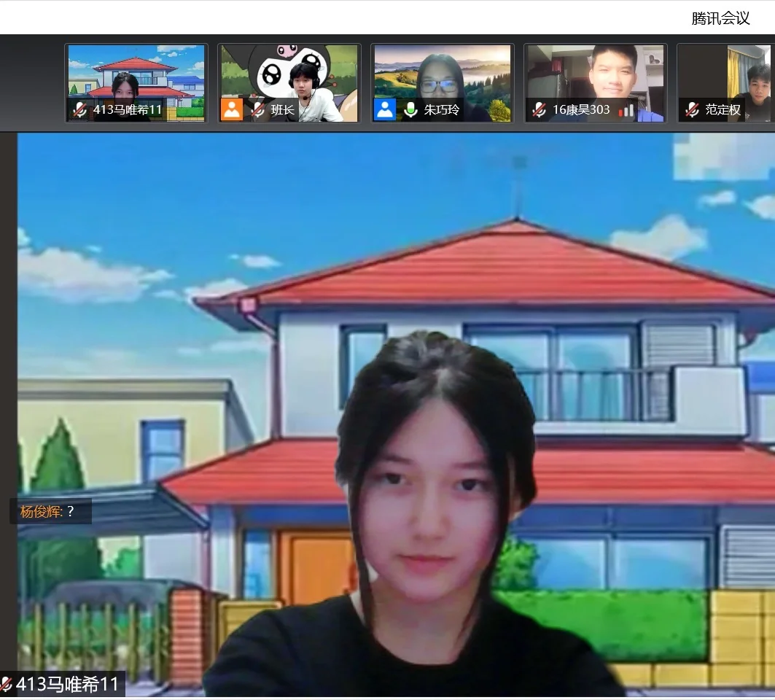
Task: Click muted mic icon on 16康昊303 tile
Action: click(x=539, y=110)
